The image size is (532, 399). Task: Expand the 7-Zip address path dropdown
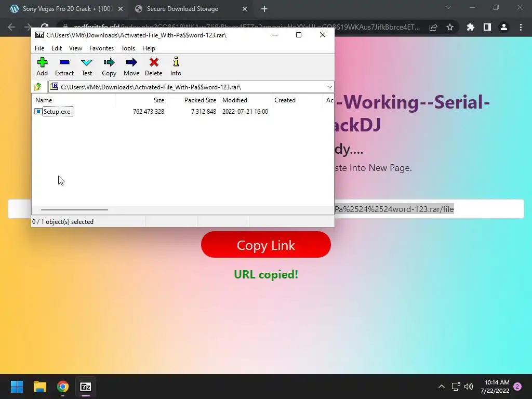tap(329, 87)
